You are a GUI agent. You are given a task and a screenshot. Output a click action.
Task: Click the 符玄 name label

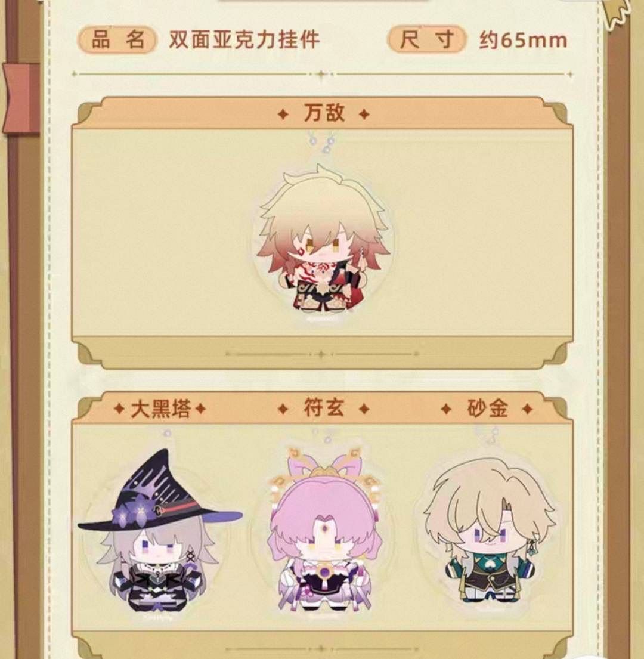(323, 409)
